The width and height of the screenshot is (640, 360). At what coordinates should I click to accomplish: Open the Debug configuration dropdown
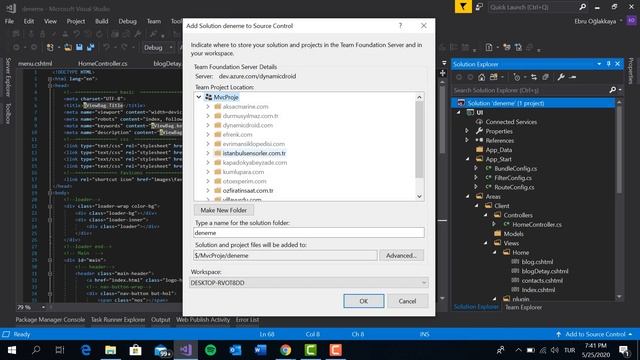tap(171, 48)
